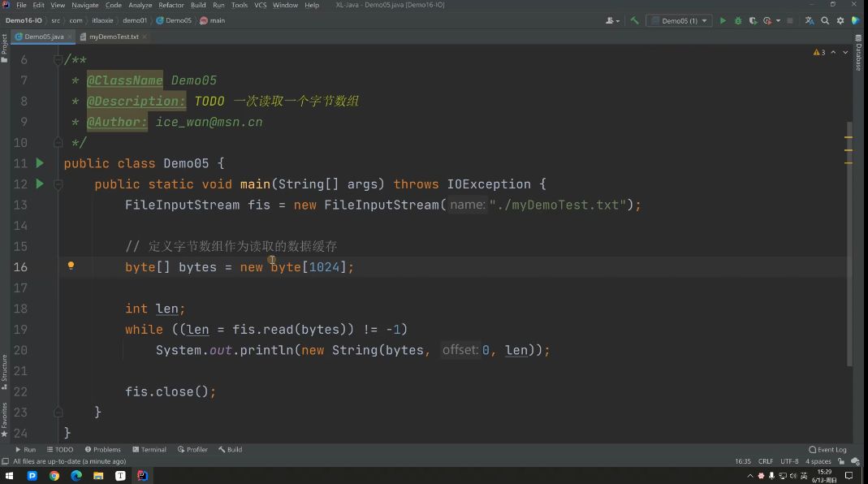Open the TODO tool window
Image resolution: width=868 pixels, height=484 pixels.
tap(60, 450)
